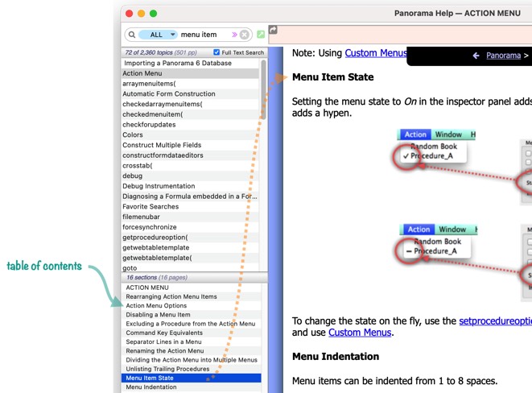Open Debug Instrumentation topic
This screenshot has height=393, width=532.
(x=190, y=186)
